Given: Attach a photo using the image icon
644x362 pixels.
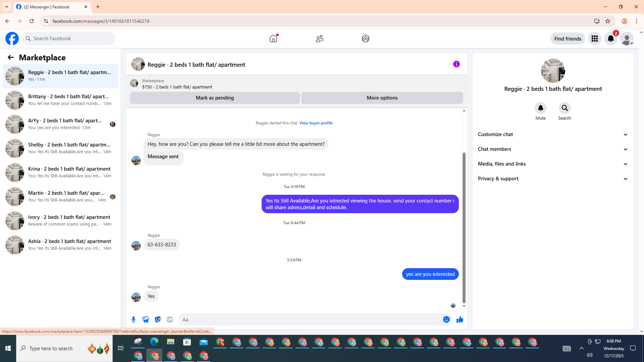Looking at the screenshot, I should coord(146,319).
